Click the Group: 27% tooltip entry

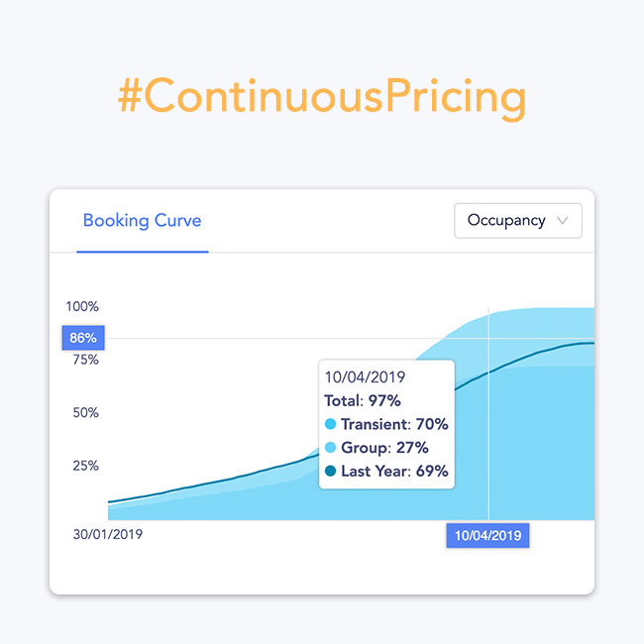386,448
